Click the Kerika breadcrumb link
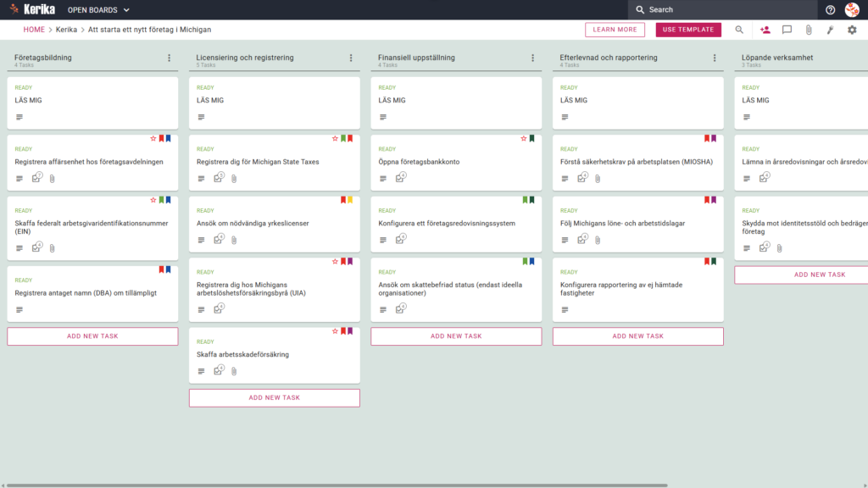The width and height of the screenshot is (868, 488). pyautogui.click(x=66, y=30)
